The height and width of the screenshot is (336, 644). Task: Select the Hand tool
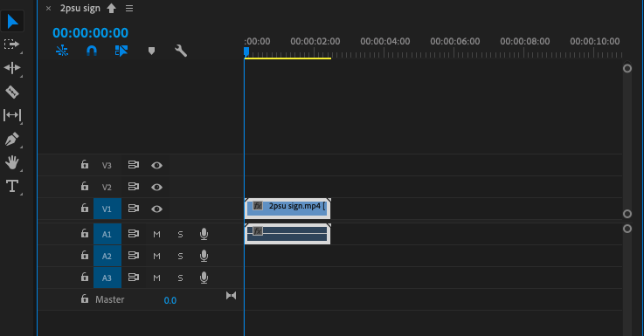pyautogui.click(x=12, y=162)
